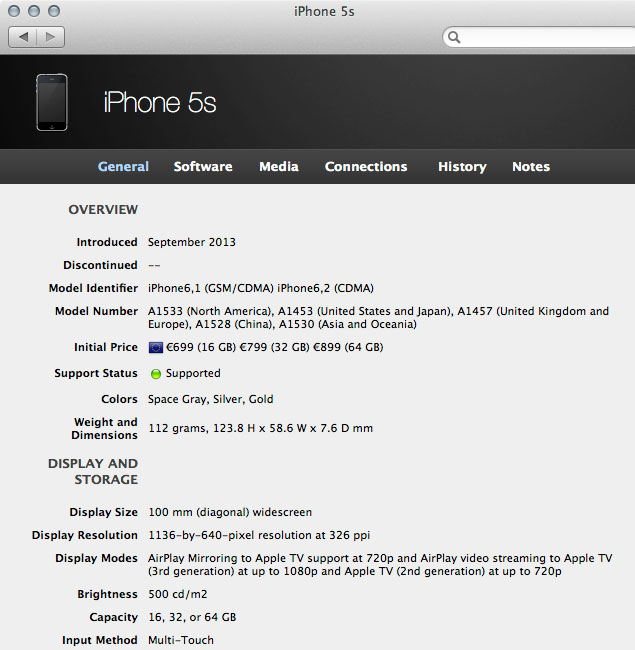Click the iPhone 5s device thumbnail
Viewport: 635px width, 650px height.
click(52, 102)
